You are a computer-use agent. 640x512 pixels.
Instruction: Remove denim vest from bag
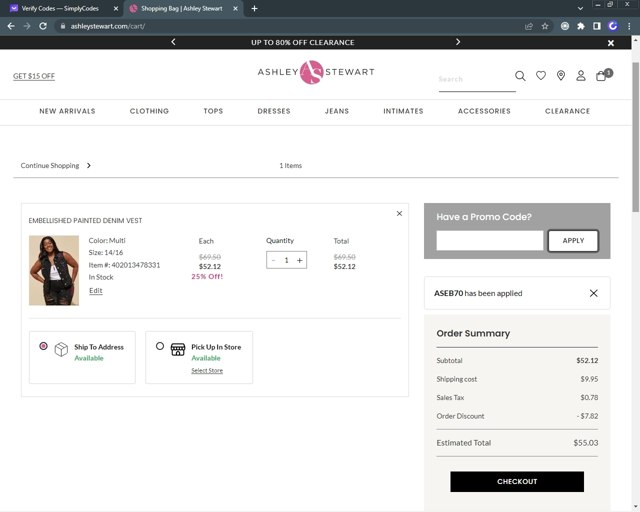(x=399, y=214)
